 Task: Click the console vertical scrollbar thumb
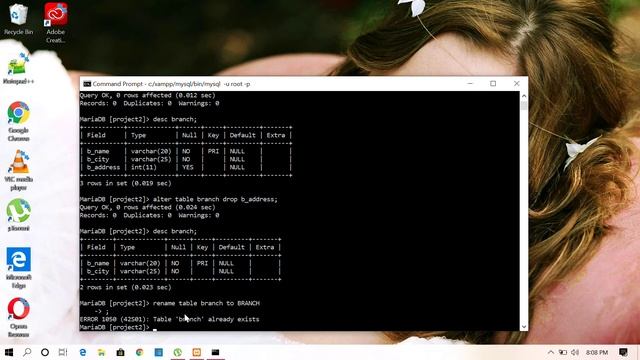(524, 105)
